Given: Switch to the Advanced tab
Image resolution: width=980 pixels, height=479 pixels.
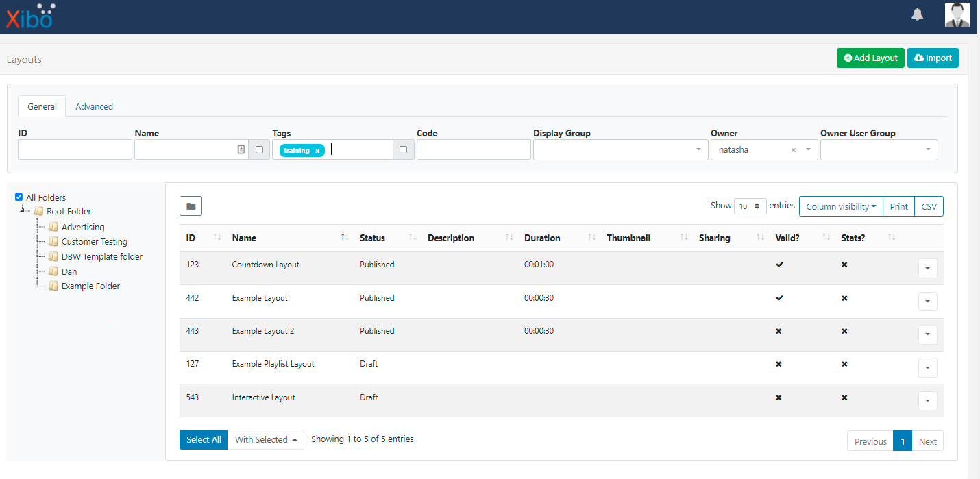Looking at the screenshot, I should point(94,106).
